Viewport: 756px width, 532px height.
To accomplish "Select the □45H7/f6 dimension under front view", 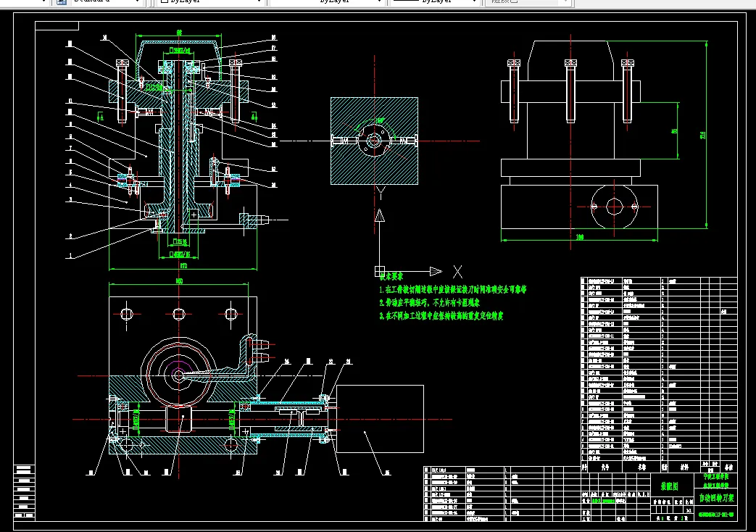I will (x=180, y=254).
